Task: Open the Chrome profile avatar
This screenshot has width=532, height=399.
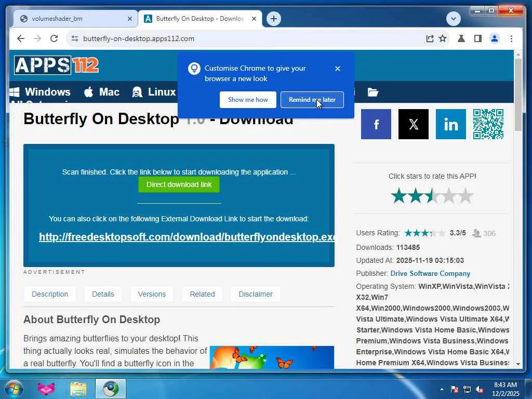Action: click(495, 38)
